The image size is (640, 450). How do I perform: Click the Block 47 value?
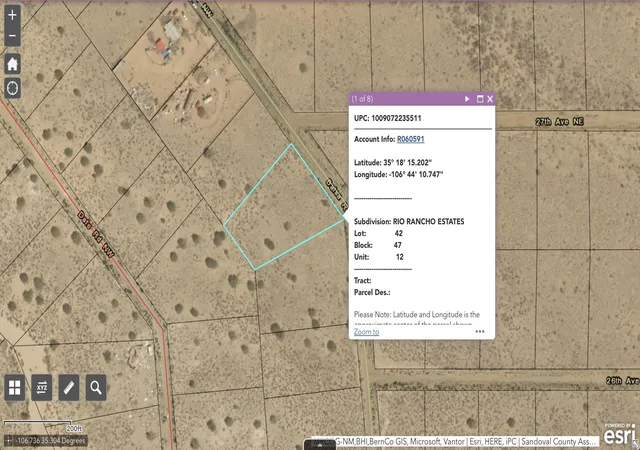tap(398, 245)
